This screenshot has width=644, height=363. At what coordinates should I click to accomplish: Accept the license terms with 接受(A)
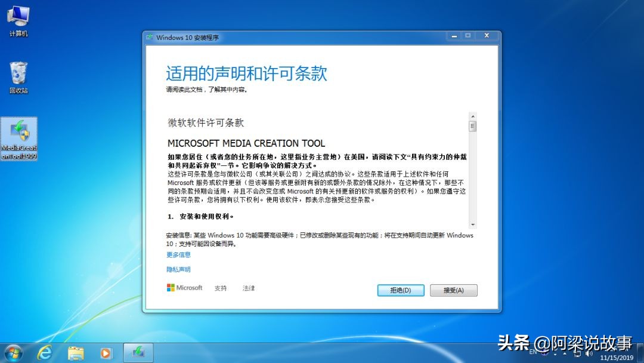click(x=454, y=290)
